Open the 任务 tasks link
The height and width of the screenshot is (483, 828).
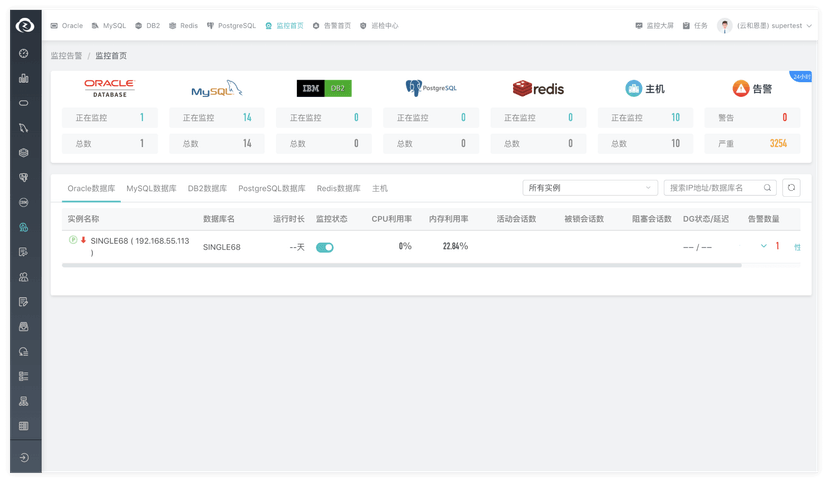pos(695,25)
